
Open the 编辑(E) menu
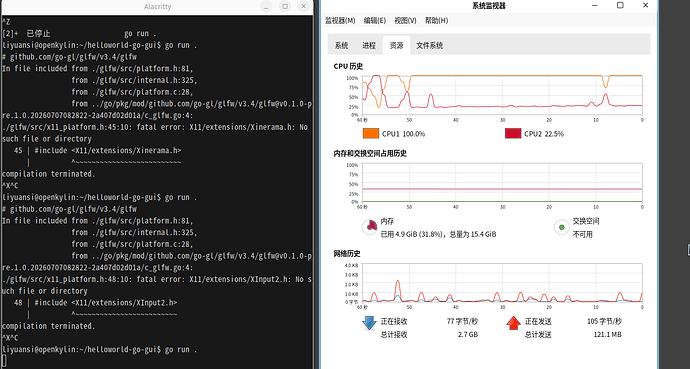pyautogui.click(x=374, y=20)
